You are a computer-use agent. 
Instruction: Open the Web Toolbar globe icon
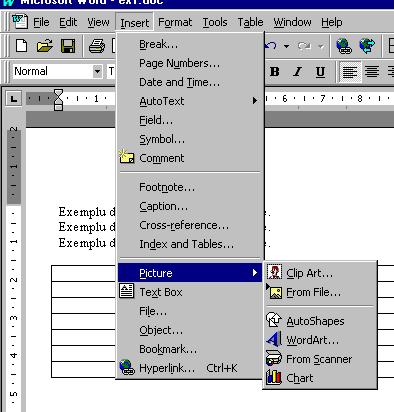pos(367,46)
